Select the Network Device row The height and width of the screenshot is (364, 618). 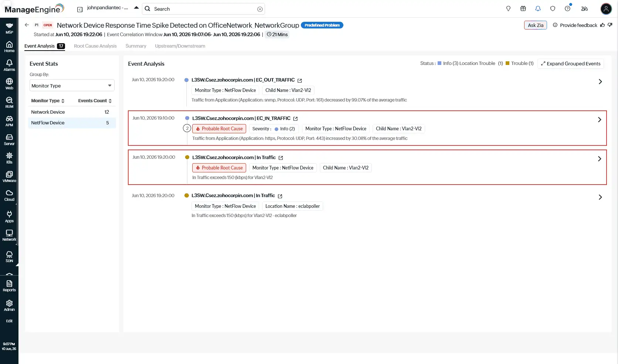point(72,112)
